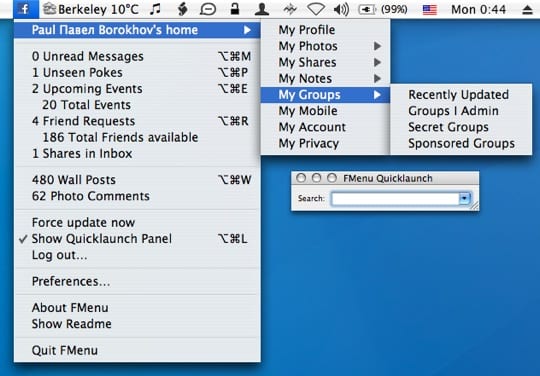Open the Wi-Fi AirPort status icon
This screenshot has height=376, width=540.
click(x=315, y=9)
